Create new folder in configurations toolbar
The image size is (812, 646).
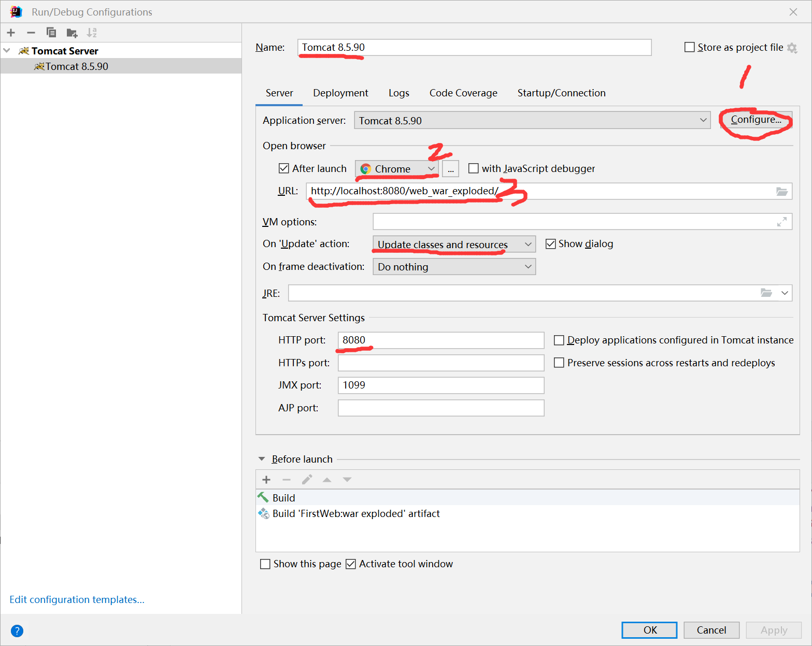tap(72, 33)
